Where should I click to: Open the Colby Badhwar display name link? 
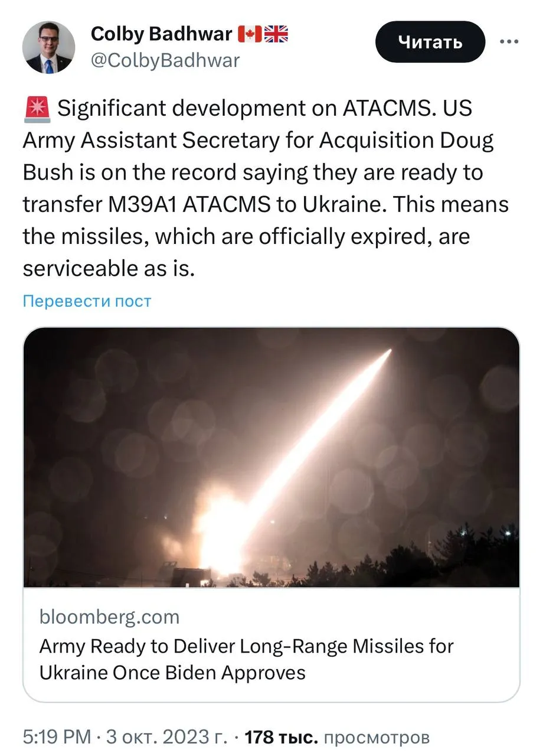[x=161, y=35]
